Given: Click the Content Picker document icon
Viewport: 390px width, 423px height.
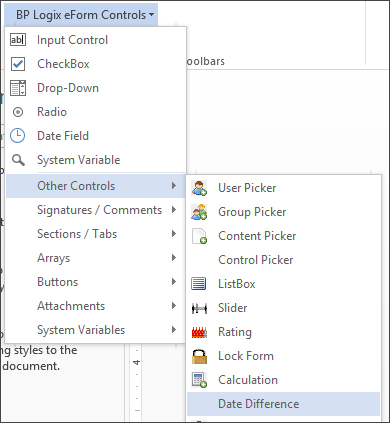Looking at the screenshot, I should click(199, 236).
